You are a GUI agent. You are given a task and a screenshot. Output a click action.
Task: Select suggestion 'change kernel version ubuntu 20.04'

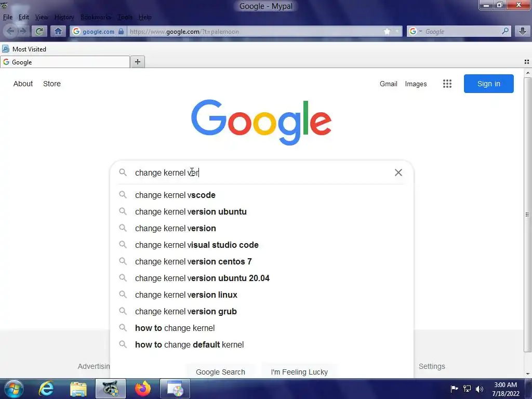click(x=262, y=278)
